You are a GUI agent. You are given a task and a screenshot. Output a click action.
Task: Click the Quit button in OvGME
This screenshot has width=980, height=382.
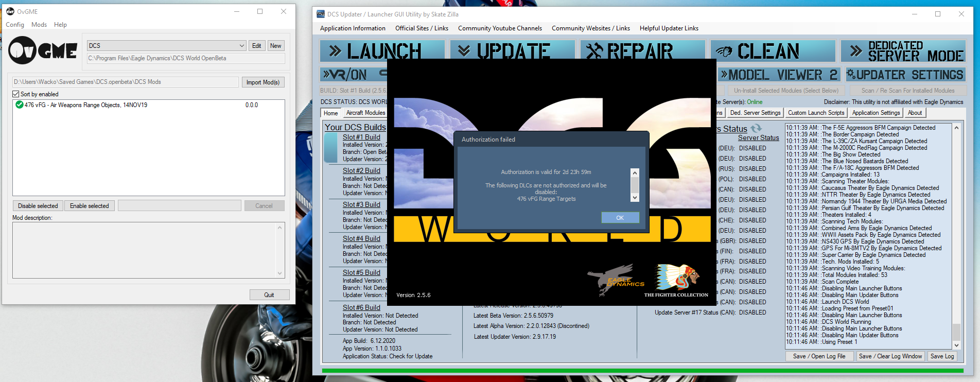pyautogui.click(x=269, y=295)
